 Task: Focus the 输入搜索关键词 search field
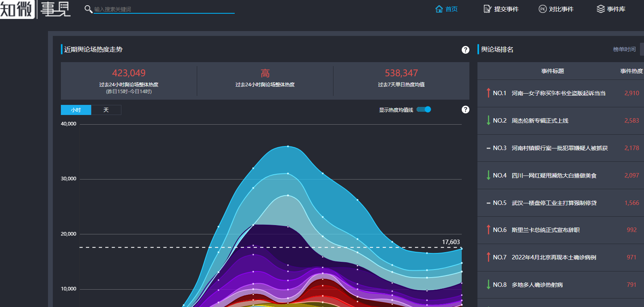pos(164,9)
